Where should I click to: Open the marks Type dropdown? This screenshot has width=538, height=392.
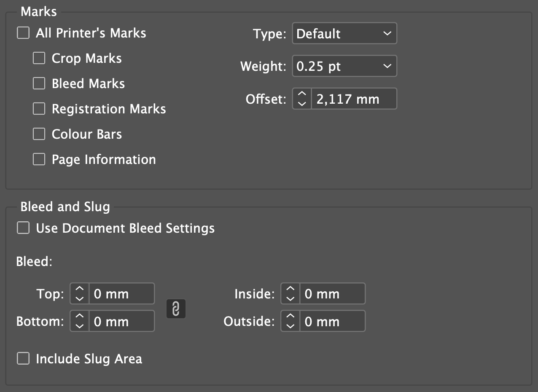(344, 34)
